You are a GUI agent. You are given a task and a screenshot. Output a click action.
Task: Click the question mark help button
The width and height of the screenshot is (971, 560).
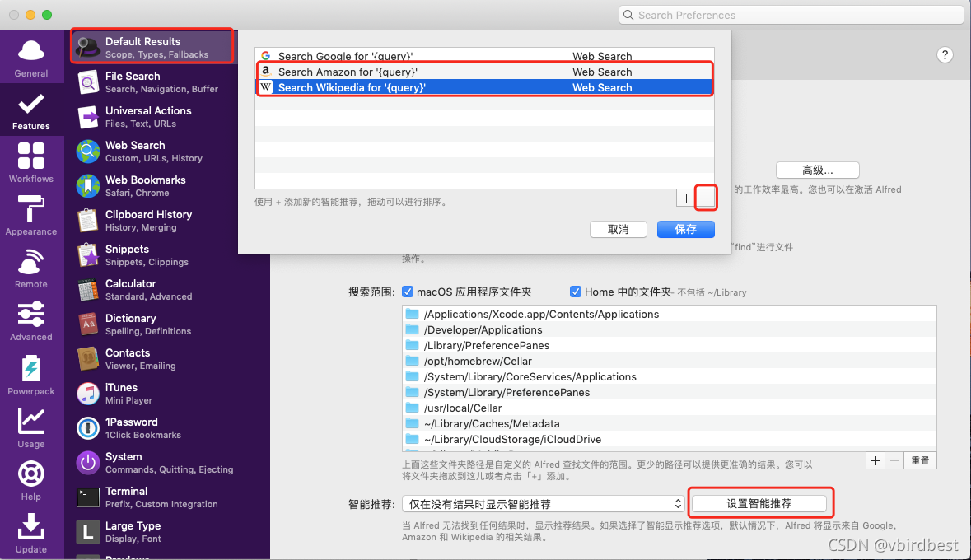click(945, 55)
